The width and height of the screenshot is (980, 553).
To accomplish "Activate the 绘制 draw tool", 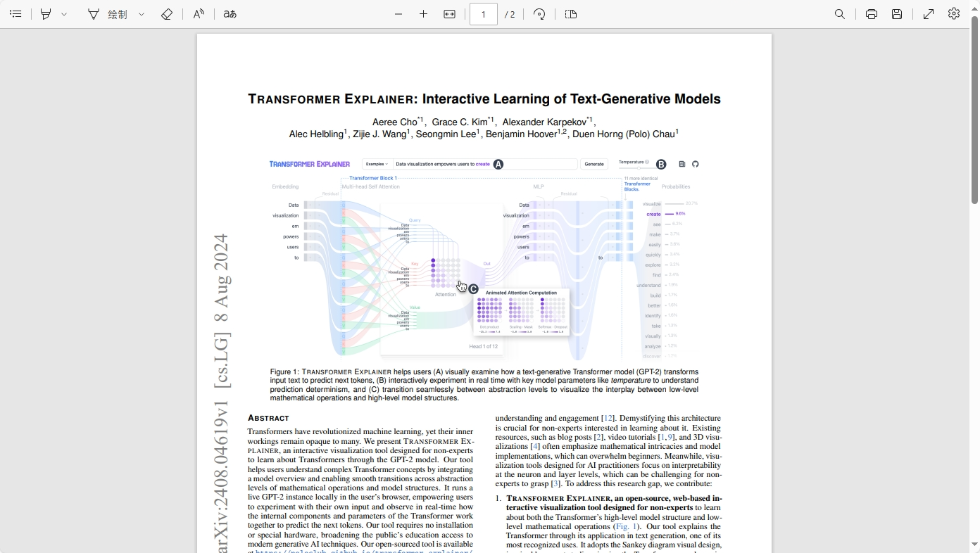I will 108,14.
